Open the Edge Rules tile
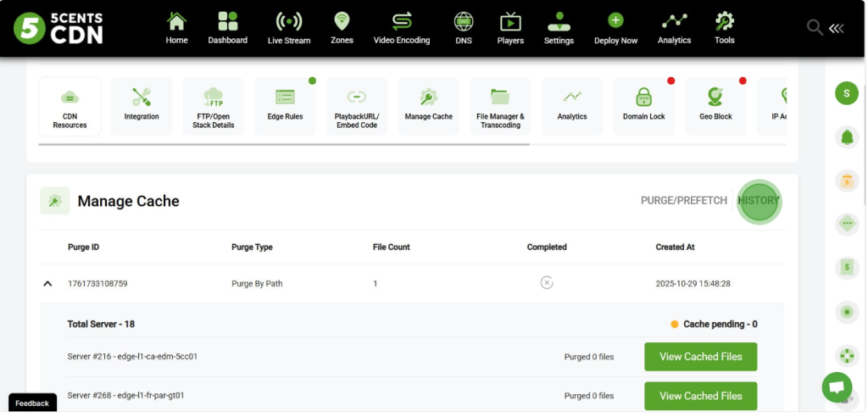Screen dimensions: 868x417 point(285,106)
